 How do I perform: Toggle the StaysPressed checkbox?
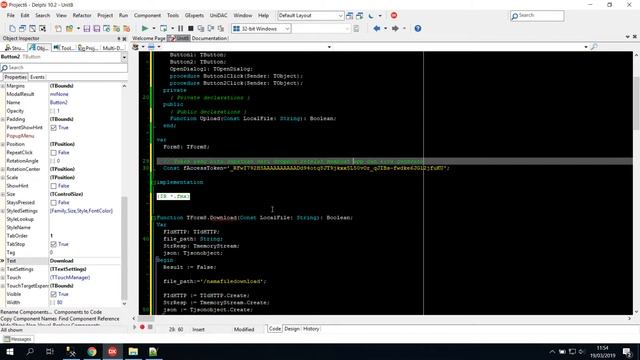pos(53,203)
